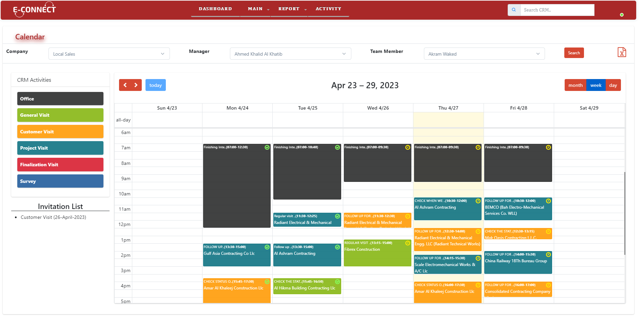This screenshot has width=644, height=322.
Task: Select the Office activity color block
Action: tap(60, 99)
